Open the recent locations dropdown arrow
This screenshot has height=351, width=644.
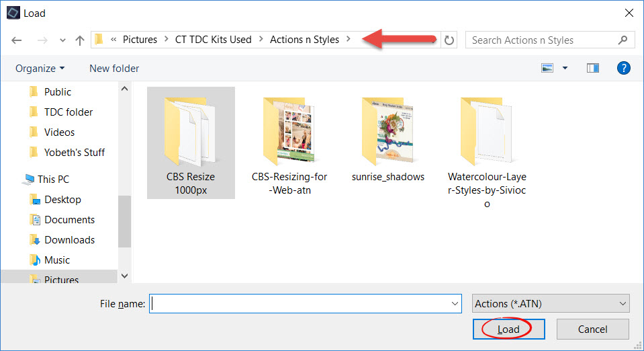click(62, 40)
